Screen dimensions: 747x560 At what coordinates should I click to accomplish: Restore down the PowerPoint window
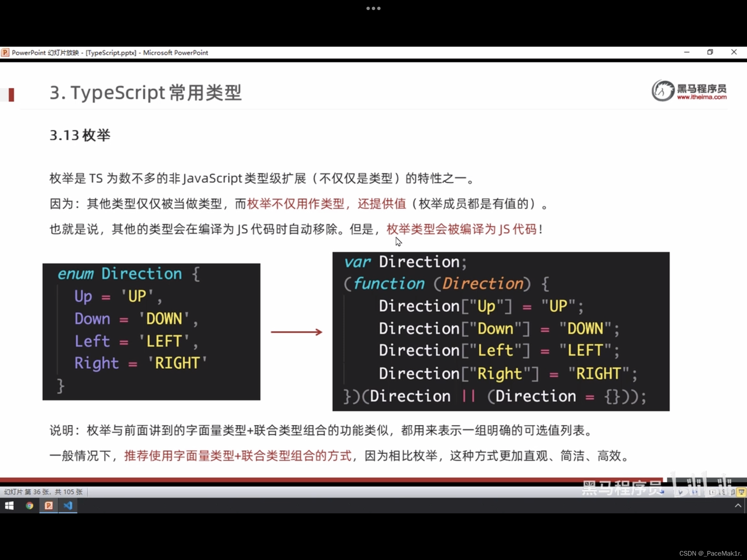710,52
